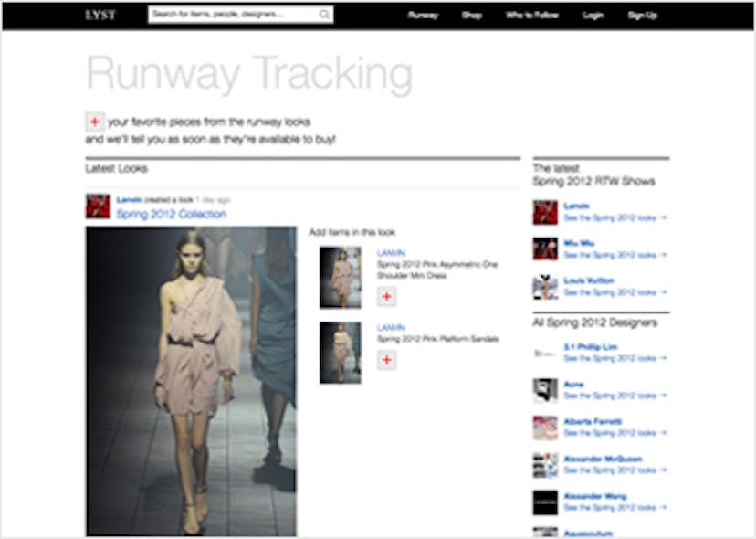
Task: Click the search input field
Action: pyautogui.click(x=233, y=16)
